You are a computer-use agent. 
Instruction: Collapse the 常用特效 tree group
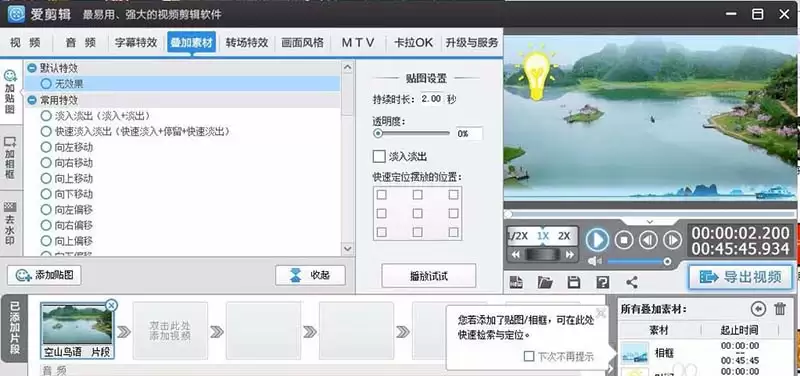click(x=32, y=100)
